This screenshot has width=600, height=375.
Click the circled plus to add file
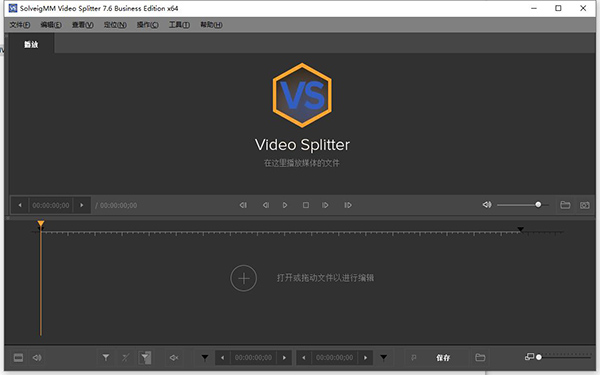pyautogui.click(x=244, y=278)
